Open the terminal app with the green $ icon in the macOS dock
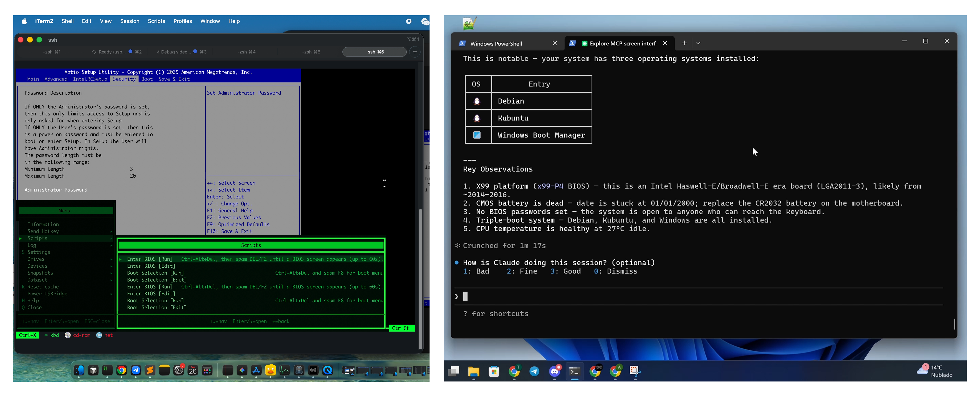980x397 pixels. tap(108, 370)
